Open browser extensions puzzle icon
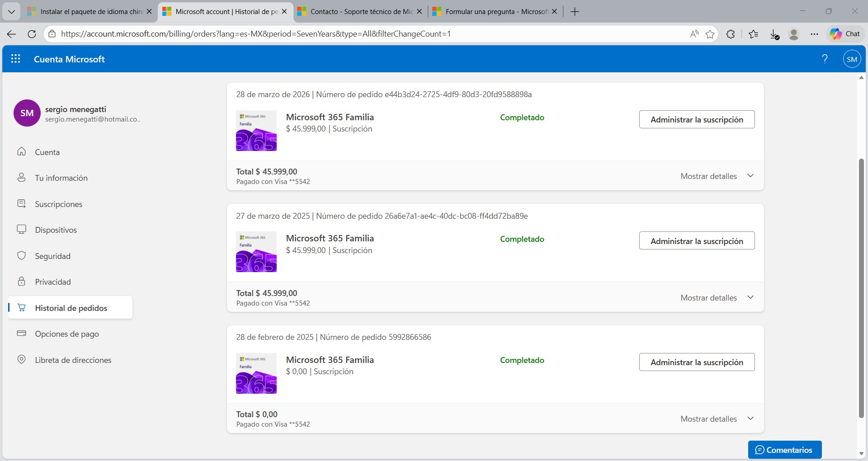This screenshot has height=461, width=868. (731, 34)
